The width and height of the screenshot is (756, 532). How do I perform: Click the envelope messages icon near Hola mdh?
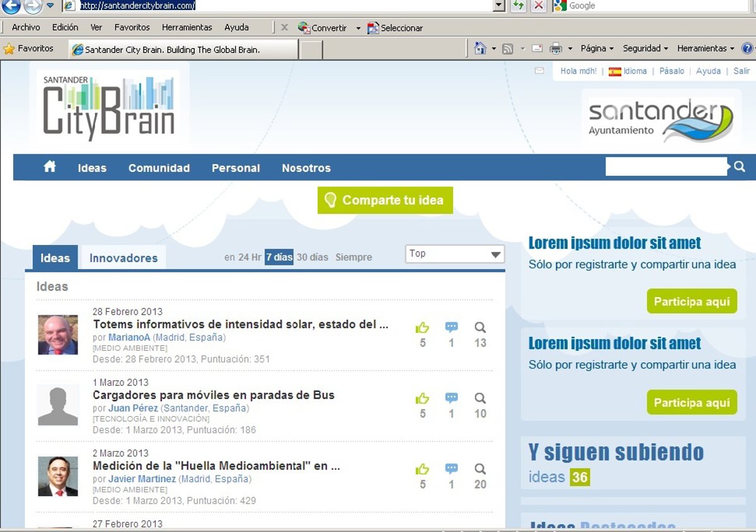click(539, 71)
